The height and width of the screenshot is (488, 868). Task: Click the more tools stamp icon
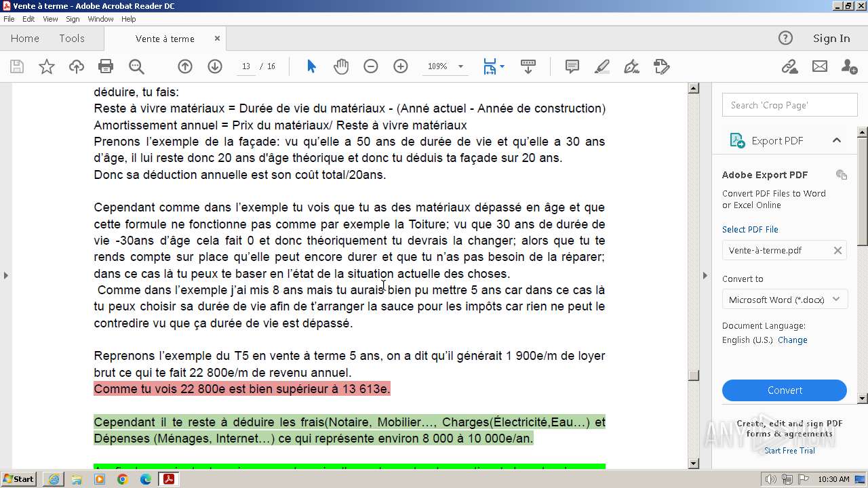pyautogui.click(x=661, y=66)
